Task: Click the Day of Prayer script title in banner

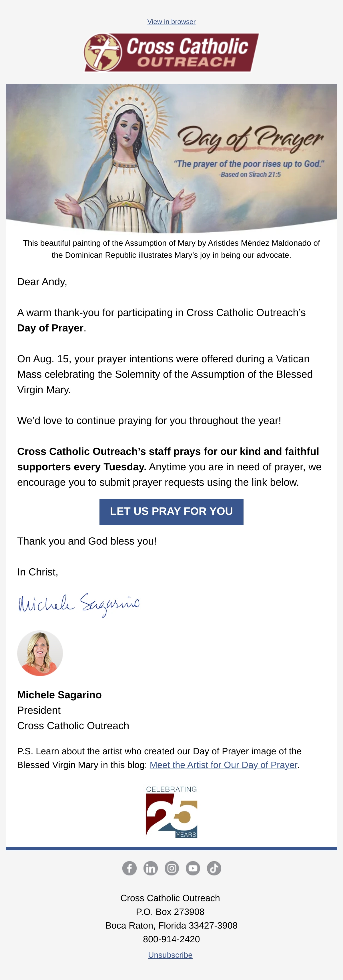Action: click(250, 138)
